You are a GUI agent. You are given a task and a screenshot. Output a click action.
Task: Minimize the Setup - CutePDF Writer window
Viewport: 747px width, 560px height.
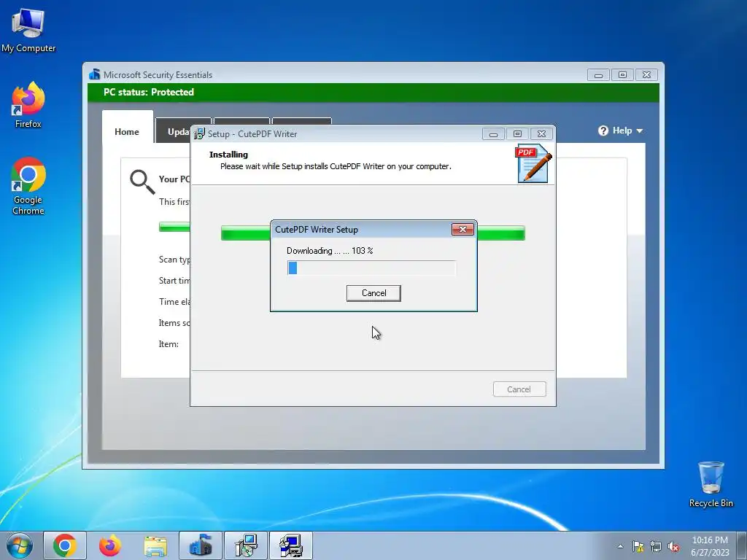pyautogui.click(x=493, y=134)
